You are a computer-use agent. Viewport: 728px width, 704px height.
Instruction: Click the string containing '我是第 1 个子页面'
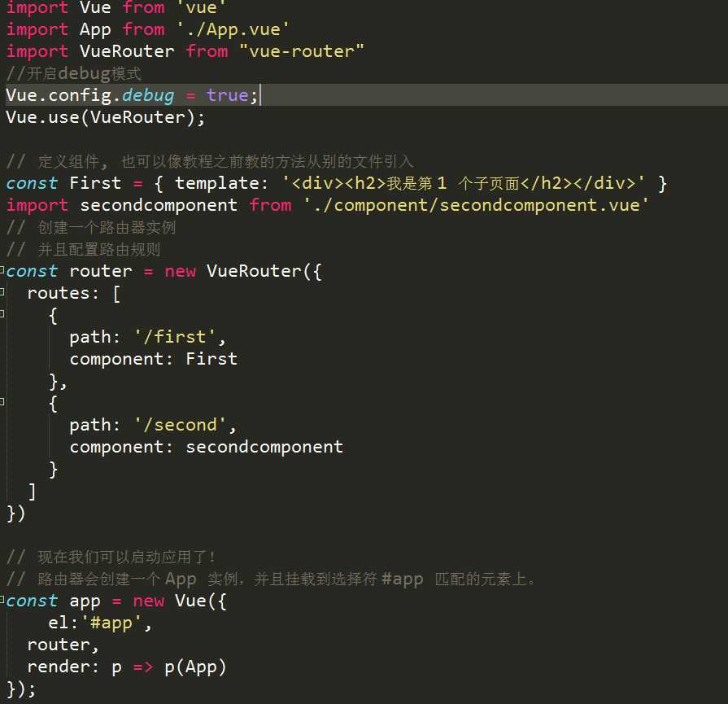tap(464, 183)
